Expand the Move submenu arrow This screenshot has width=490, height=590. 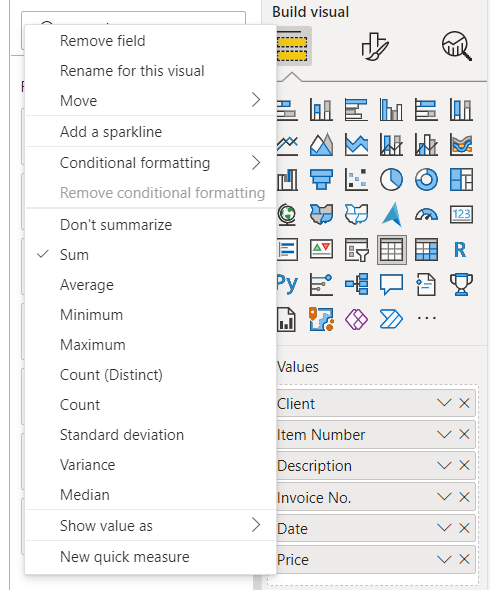pos(256,100)
